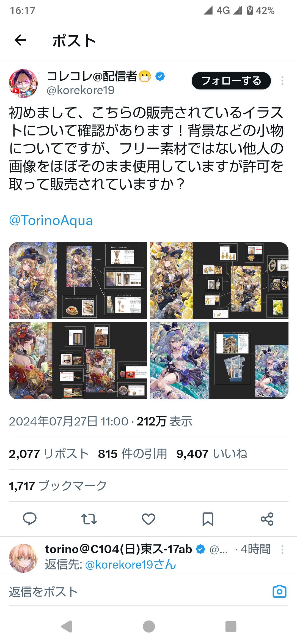Screen dimensions: 297x644
Task: Open the @TorinoAqua mention link
Action: click(51, 221)
